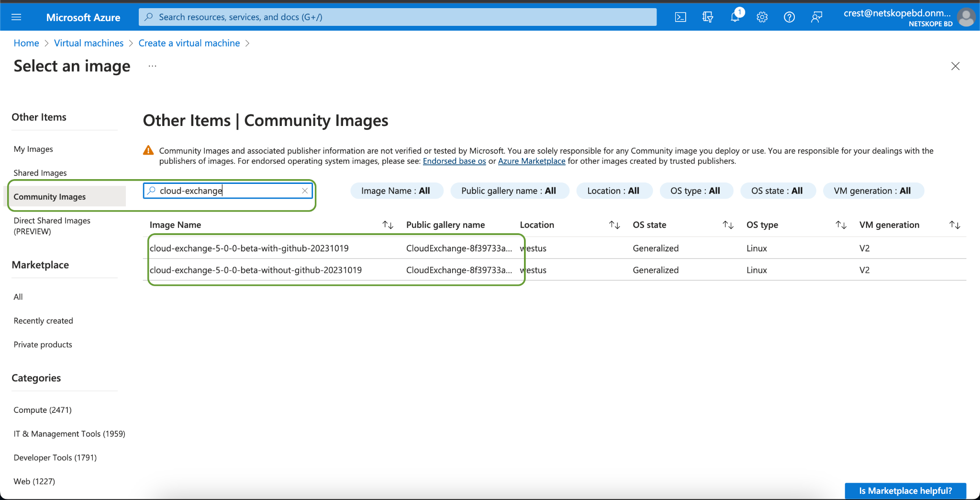Open IT & Management Tools (1959) category
The height and width of the screenshot is (500, 980).
(69, 434)
